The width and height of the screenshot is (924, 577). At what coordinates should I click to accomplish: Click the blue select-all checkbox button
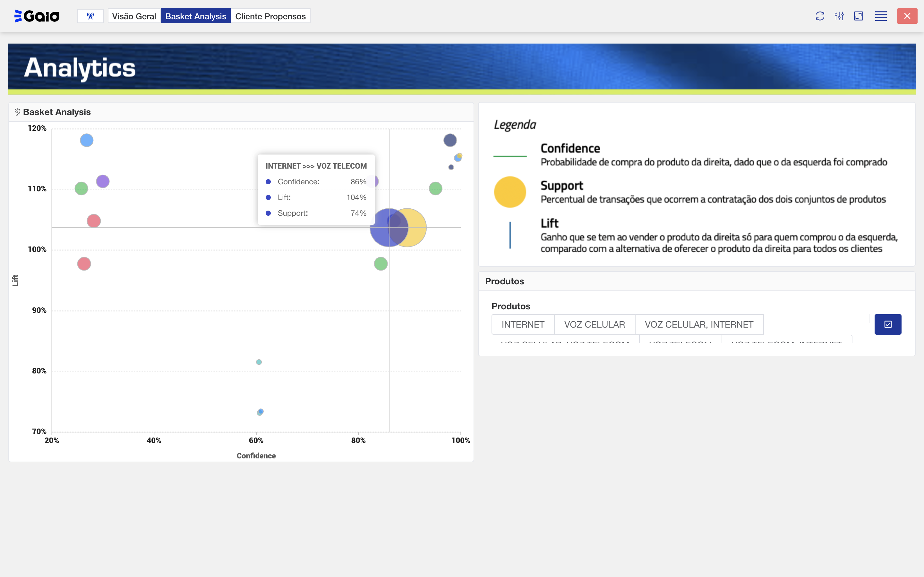point(888,324)
